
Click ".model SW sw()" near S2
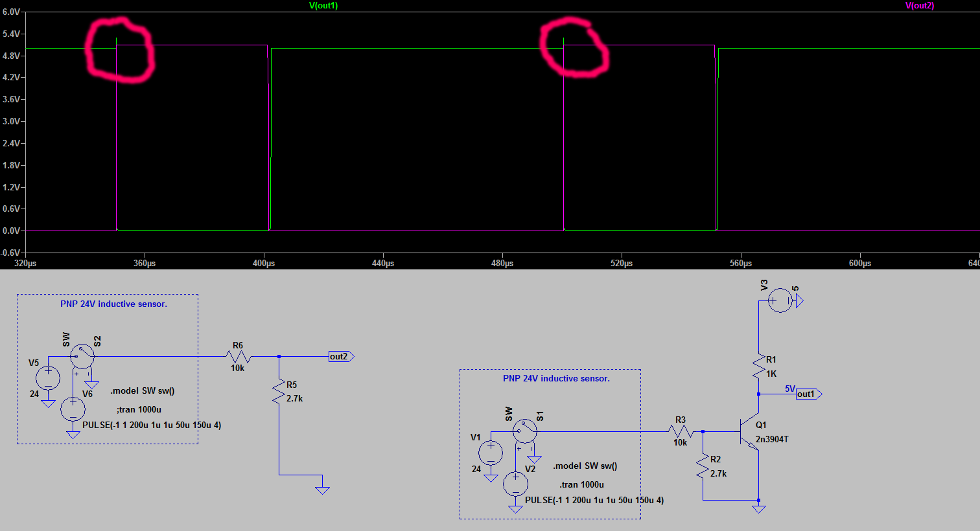[142, 391]
